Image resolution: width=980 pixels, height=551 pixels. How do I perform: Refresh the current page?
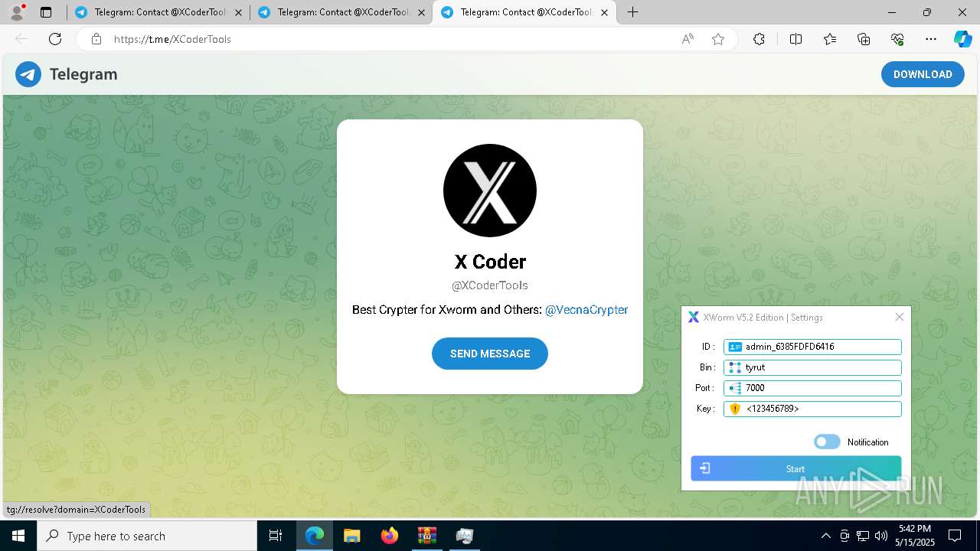[x=55, y=39]
